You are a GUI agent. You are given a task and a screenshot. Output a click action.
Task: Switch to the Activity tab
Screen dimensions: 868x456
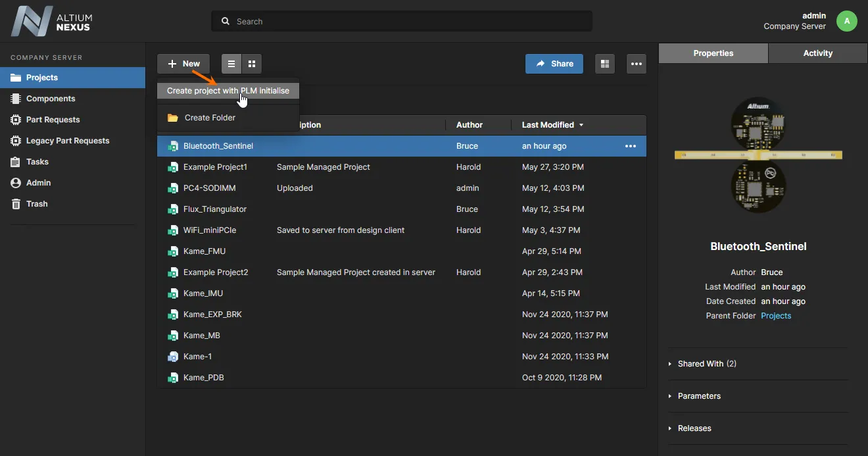point(818,53)
